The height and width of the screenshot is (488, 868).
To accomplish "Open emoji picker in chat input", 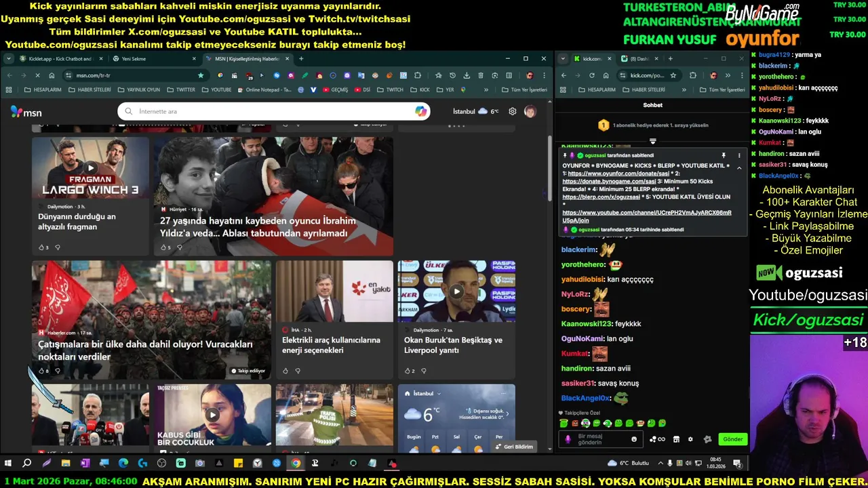I will pos(634,439).
